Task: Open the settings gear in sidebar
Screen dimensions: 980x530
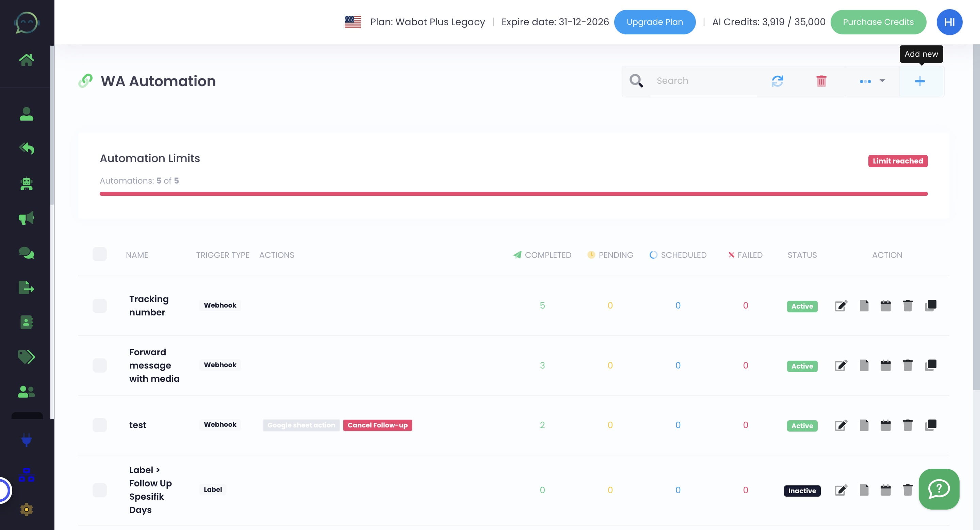Action: pos(26,510)
